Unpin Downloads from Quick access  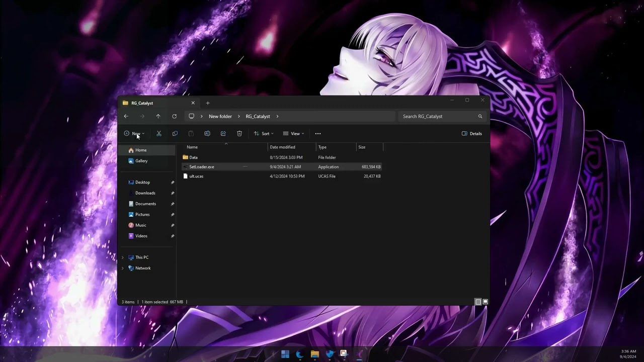click(173, 193)
